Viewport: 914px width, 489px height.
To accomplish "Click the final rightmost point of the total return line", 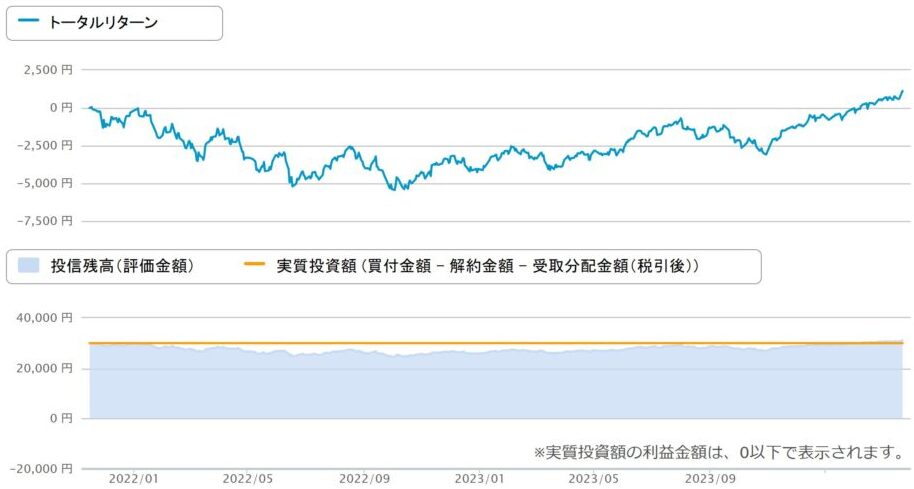I will click(x=902, y=91).
